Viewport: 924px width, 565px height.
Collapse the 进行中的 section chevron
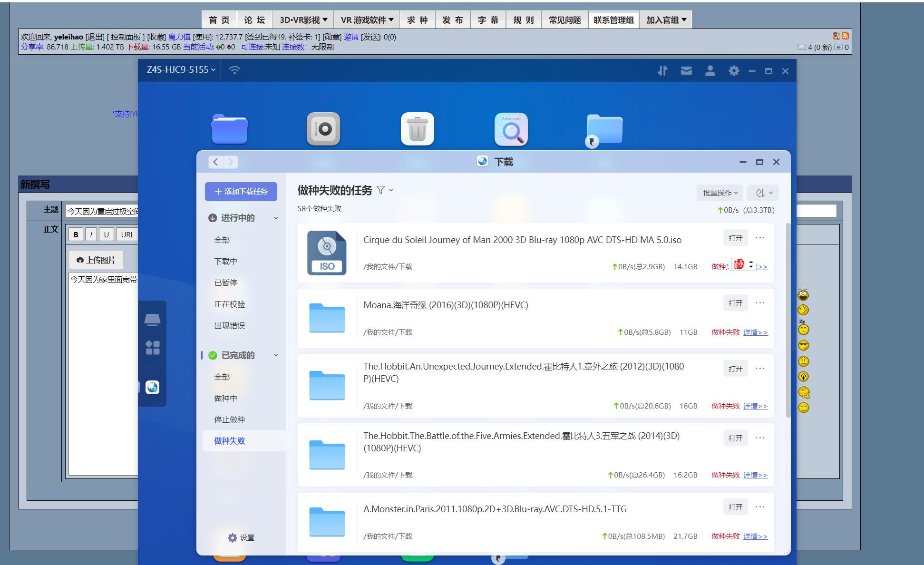[x=276, y=218]
